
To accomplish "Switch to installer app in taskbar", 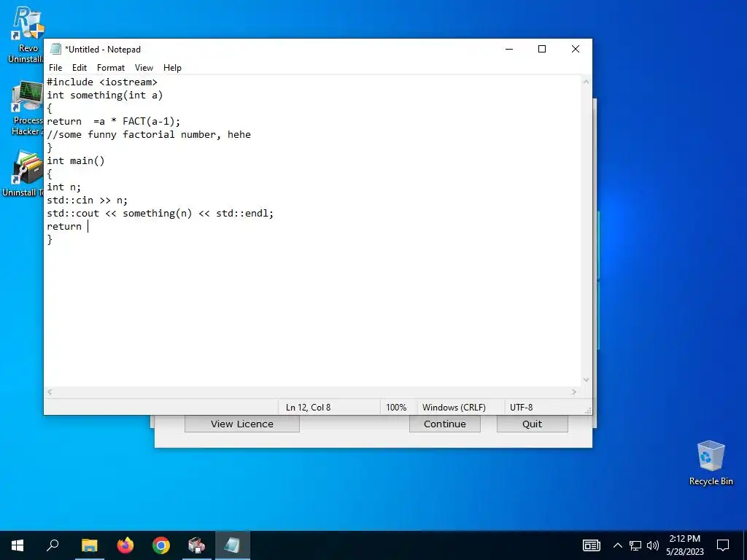I will (196, 545).
